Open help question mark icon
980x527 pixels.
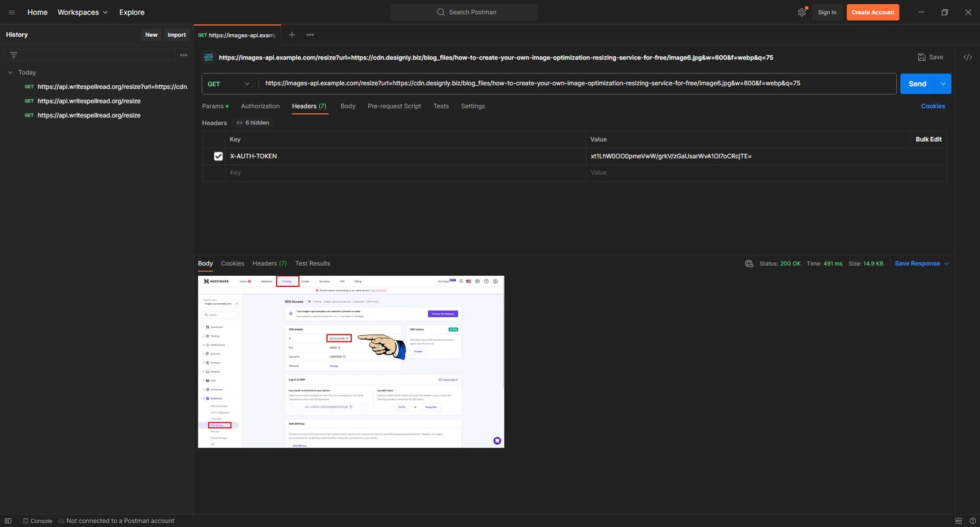point(973,521)
